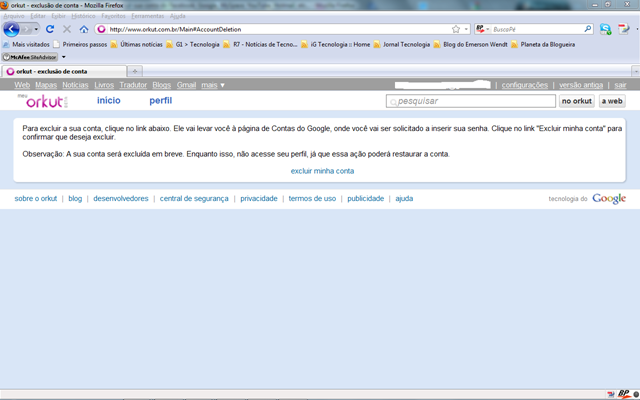Open sobre o orkut footer link
Screen dimensions: 640x400
coord(36,198)
